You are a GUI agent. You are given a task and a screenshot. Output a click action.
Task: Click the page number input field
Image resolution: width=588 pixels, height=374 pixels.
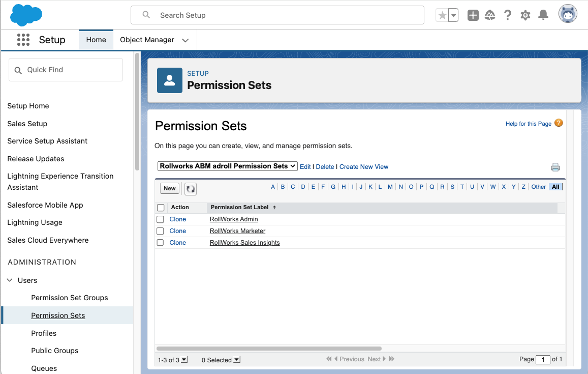point(543,360)
